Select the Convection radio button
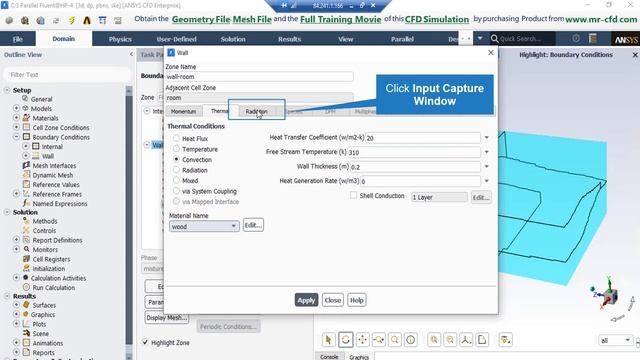640x360 pixels. coord(176,159)
